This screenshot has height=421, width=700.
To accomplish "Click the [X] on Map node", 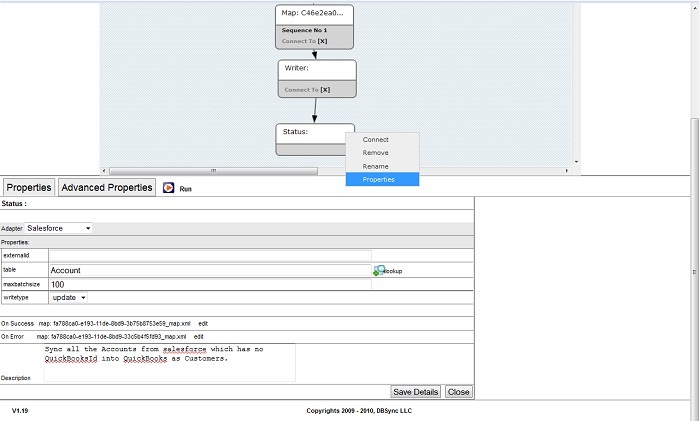I will (x=323, y=41).
